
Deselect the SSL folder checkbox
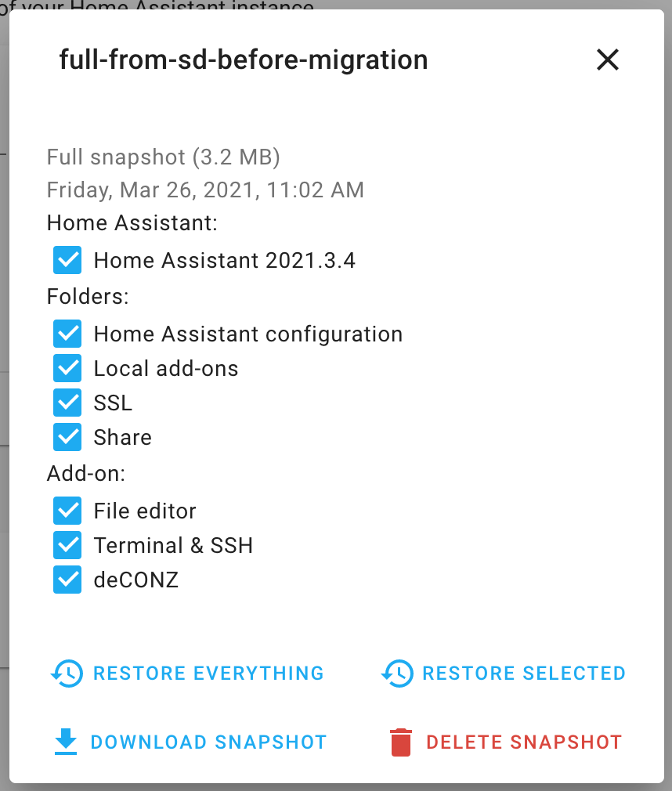(x=67, y=403)
